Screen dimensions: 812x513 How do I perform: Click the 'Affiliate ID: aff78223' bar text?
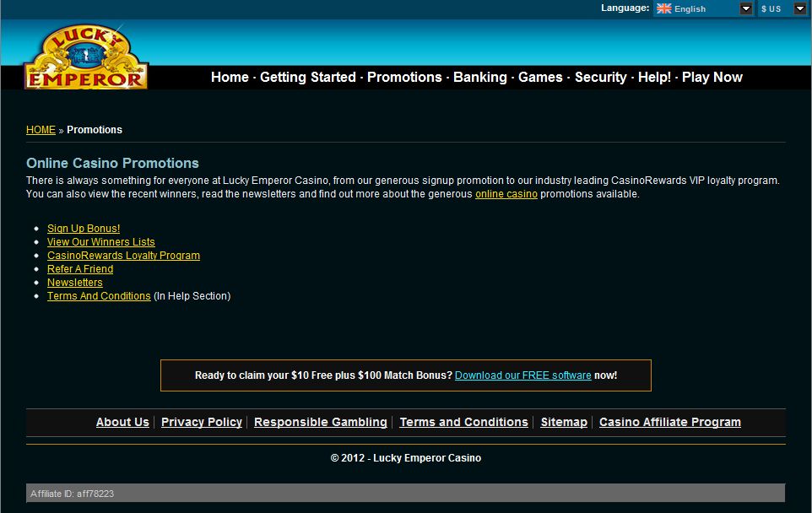click(72, 494)
